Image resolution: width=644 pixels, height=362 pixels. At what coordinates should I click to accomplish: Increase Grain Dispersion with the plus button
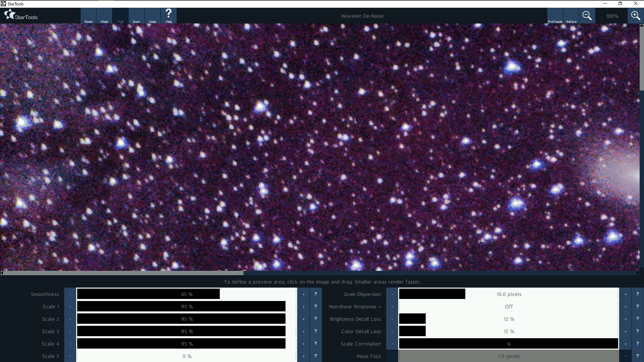(x=626, y=294)
